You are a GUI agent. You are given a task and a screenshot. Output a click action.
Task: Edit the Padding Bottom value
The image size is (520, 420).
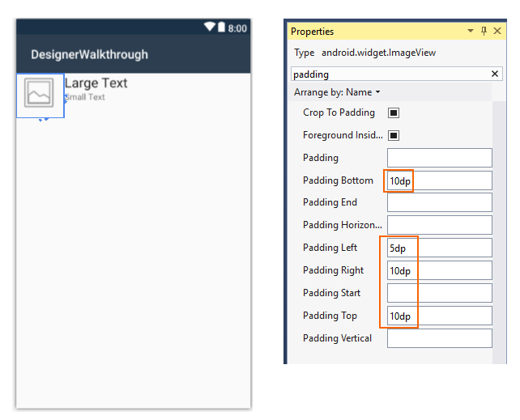(x=439, y=180)
